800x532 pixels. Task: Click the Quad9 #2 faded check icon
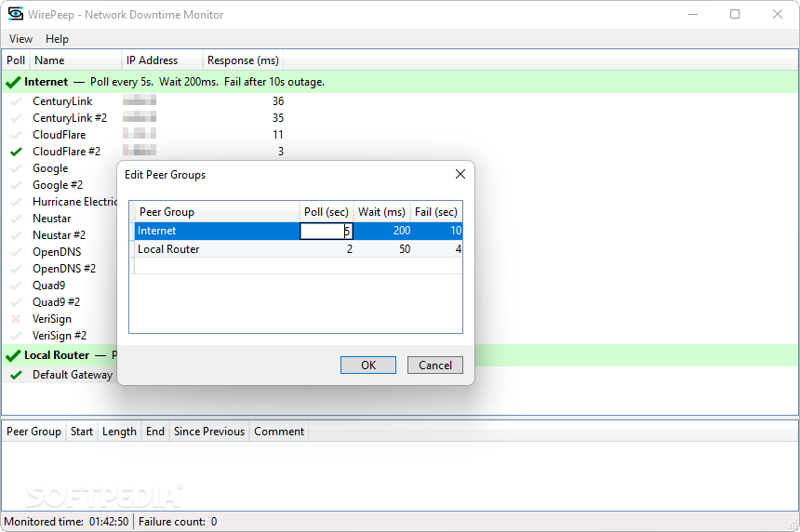pyautogui.click(x=17, y=302)
